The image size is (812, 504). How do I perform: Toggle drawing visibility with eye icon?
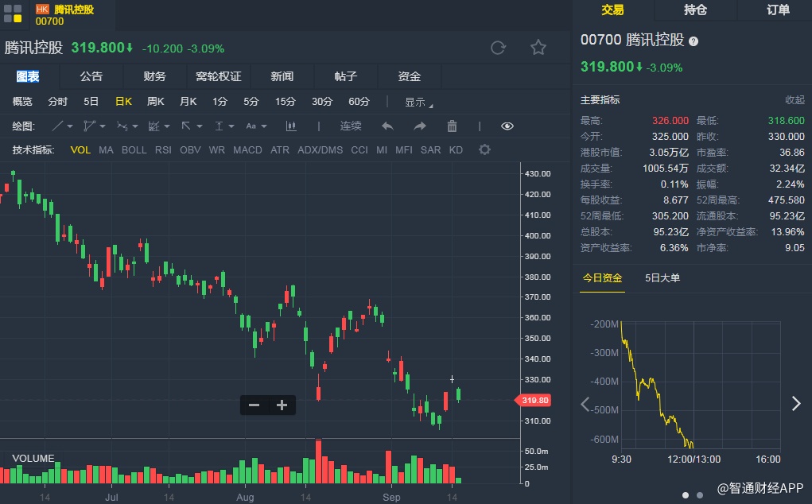point(507,126)
